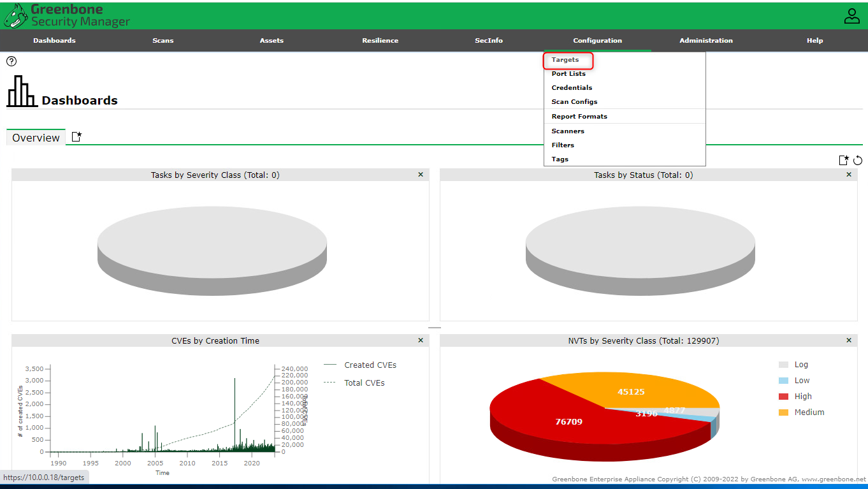Open the Scans menu
868x489 pixels.
pos(163,41)
